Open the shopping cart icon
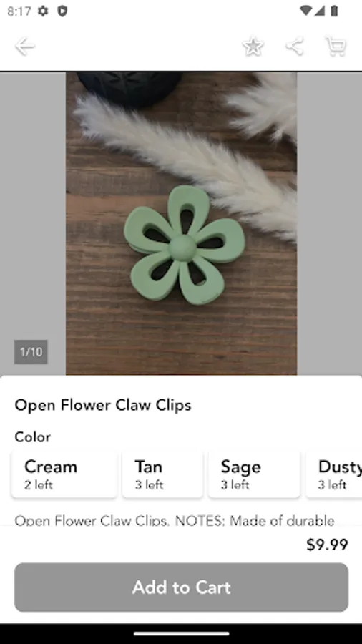Screen dimensions: 362x644 tap(336, 47)
